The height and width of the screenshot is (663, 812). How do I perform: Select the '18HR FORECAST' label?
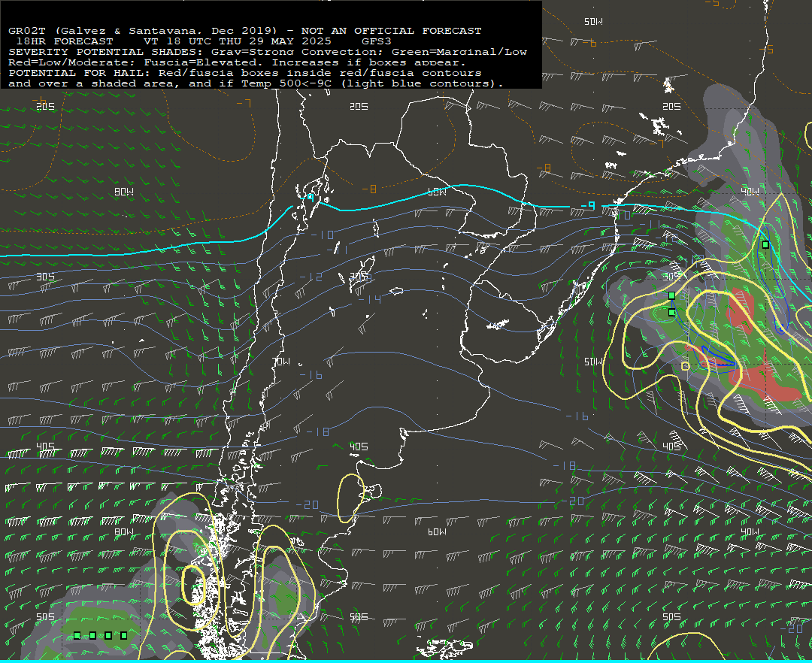coord(65,41)
